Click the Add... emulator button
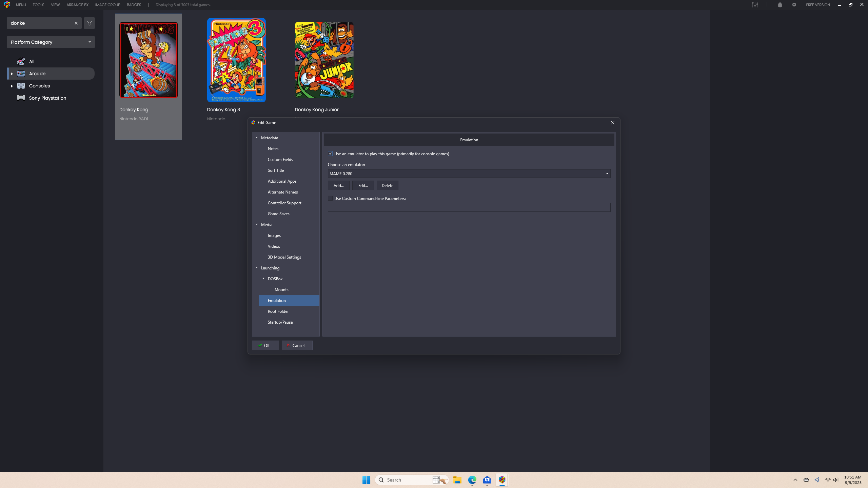Screen dimensions: 868x488 coord(338,185)
